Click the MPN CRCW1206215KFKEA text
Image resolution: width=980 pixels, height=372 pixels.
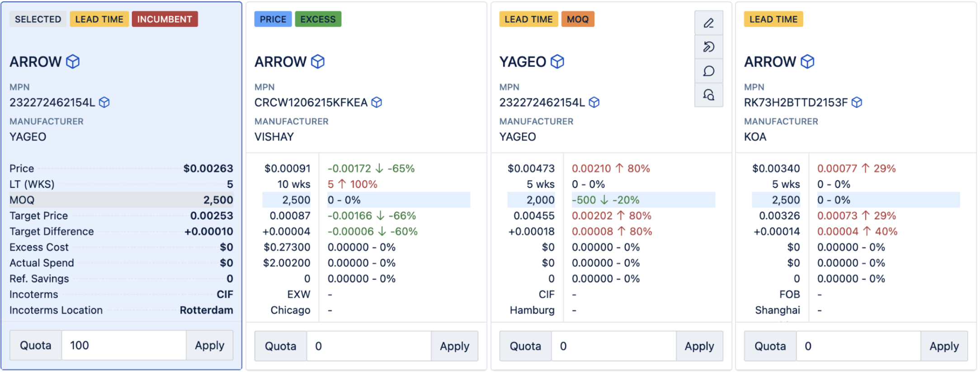point(311,102)
